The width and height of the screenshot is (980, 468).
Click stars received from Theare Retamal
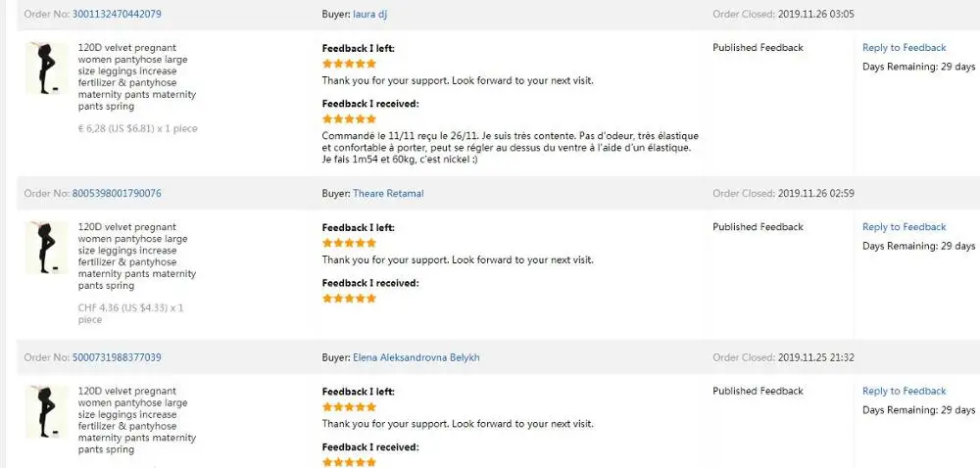click(349, 299)
